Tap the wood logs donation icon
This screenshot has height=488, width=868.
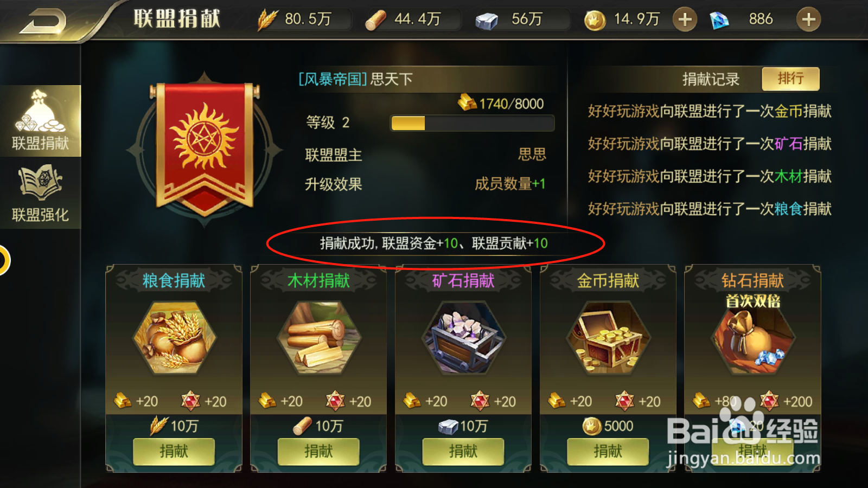(319, 338)
